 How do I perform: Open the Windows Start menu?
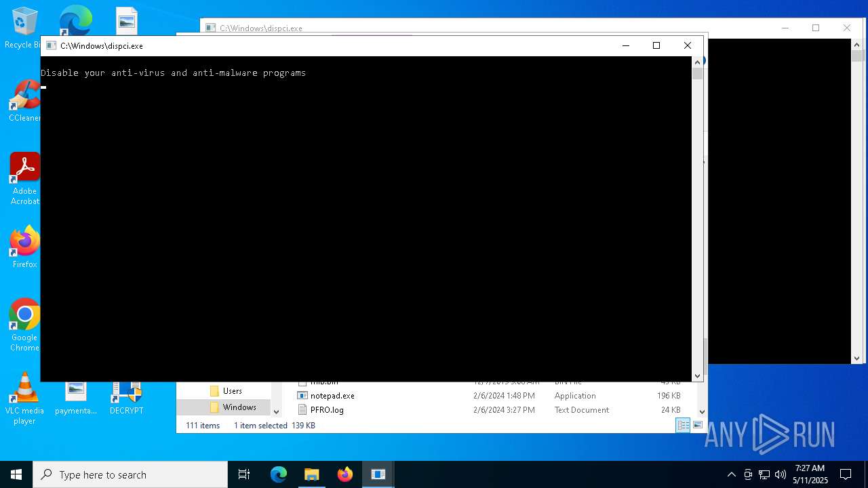click(x=16, y=474)
